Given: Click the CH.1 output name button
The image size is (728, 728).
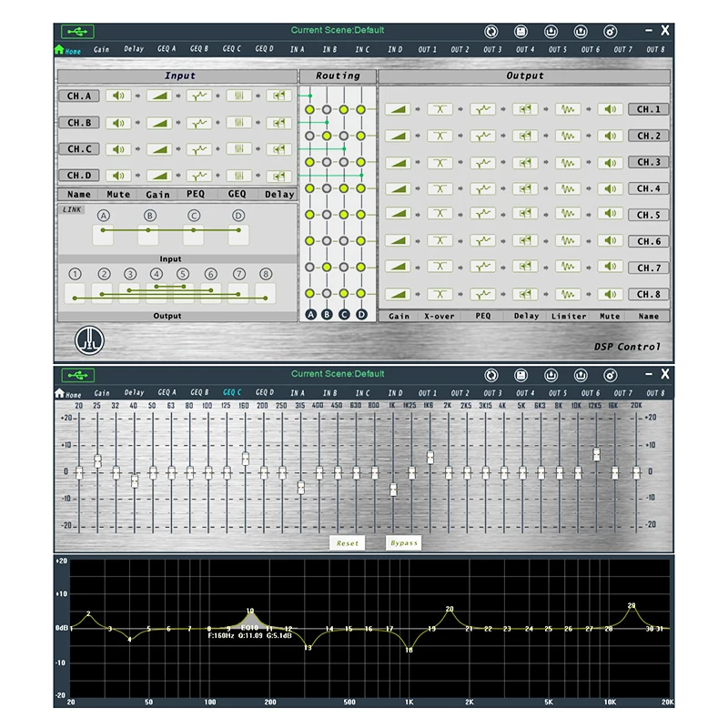Looking at the screenshot, I should [648, 109].
